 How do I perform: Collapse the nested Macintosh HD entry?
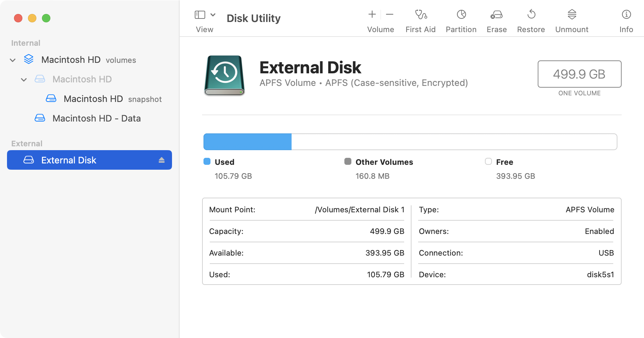tap(24, 79)
